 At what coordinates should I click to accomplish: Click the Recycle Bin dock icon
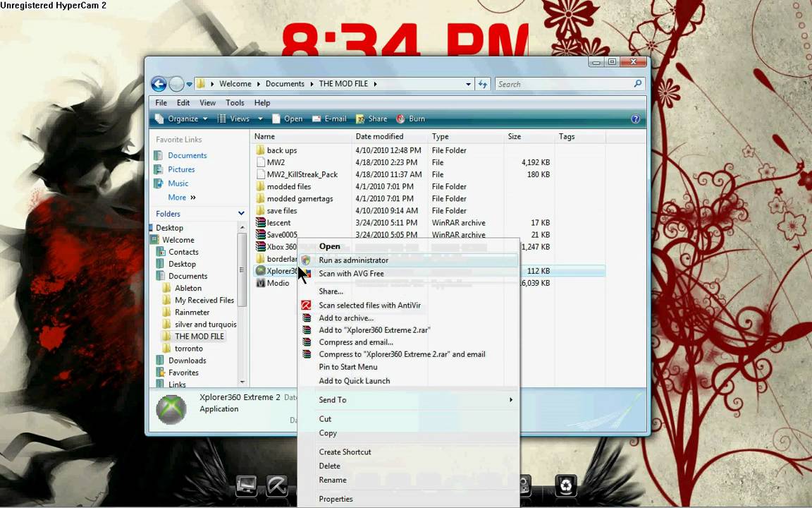point(565,485)
